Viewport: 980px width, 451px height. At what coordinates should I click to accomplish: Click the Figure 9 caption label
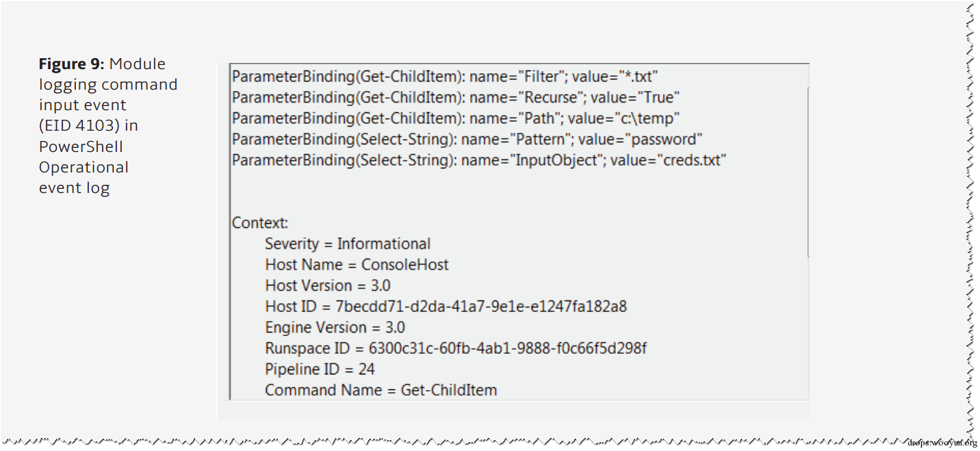pyautogui.click(x=71, y=64)
